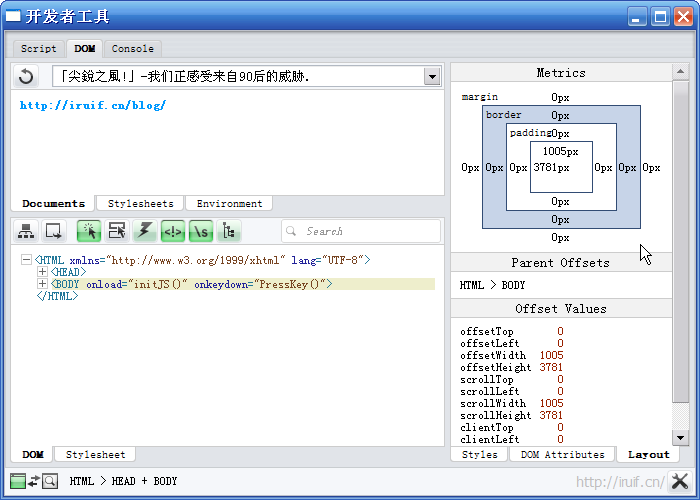
Task: Collapse the HTML root node
Action: [x=26, y=260]
